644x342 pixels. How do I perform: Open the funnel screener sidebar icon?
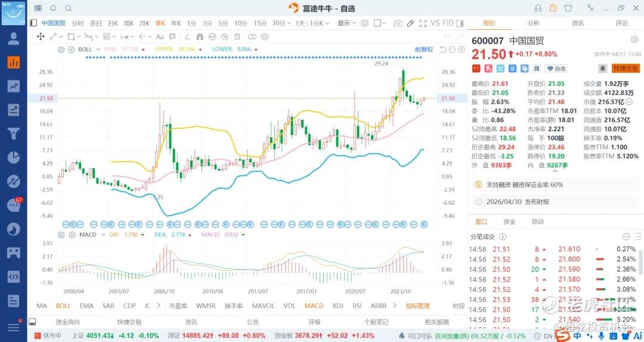click(14, 134)
